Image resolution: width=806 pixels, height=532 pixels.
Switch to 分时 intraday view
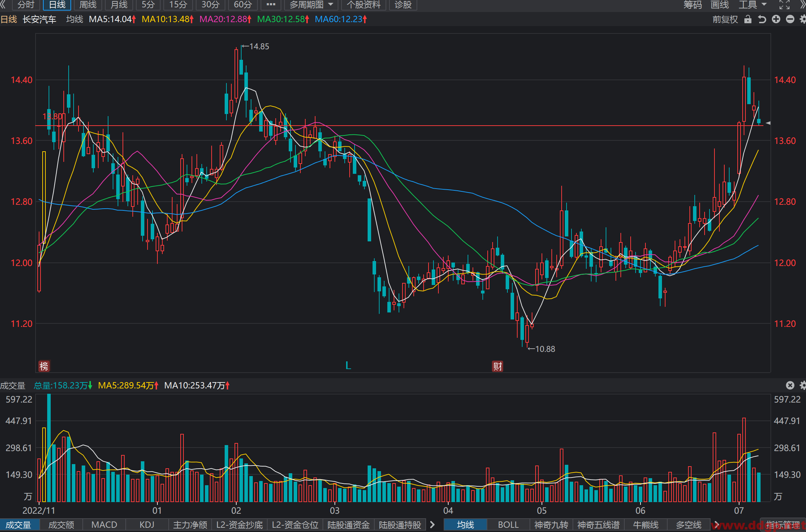tap(26, 5)
